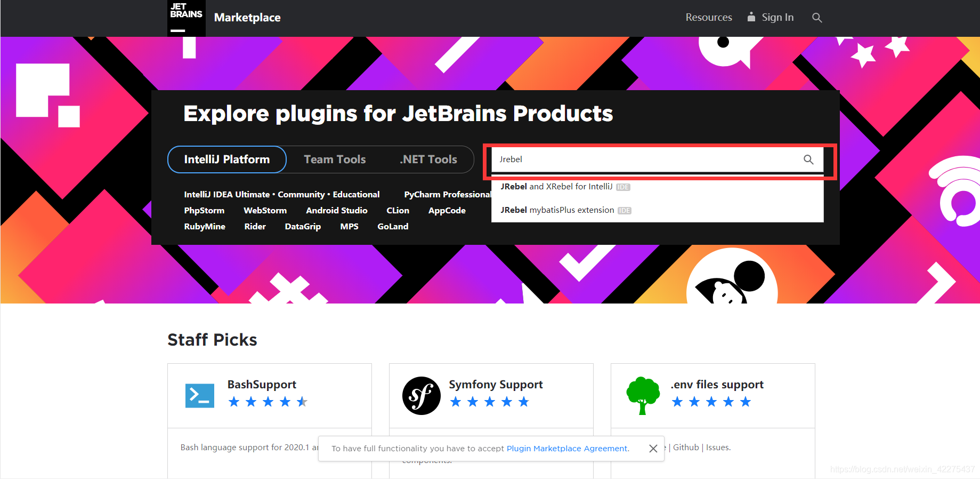Click the JetBrains logo
This screenshot has height=479, width=980.
pyautogui.click(x=186, y=18)
